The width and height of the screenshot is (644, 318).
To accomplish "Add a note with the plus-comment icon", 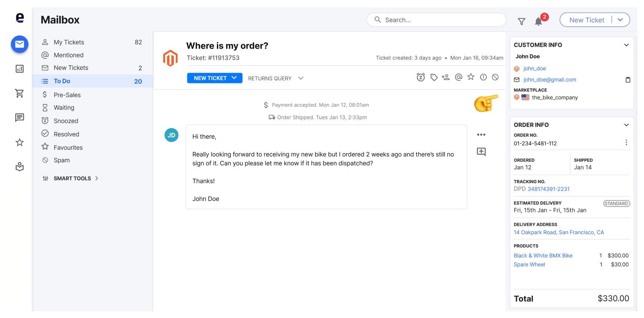I will click(x=481, y=152).
